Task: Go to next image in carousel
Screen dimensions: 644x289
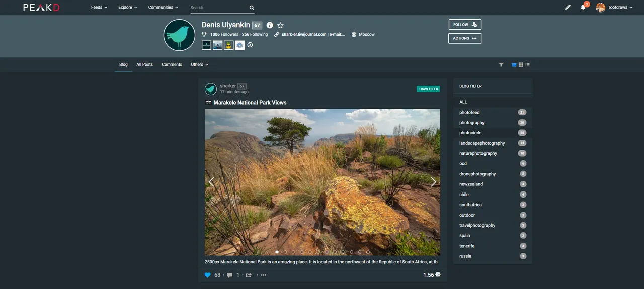Action: click(x=434, y=182)
